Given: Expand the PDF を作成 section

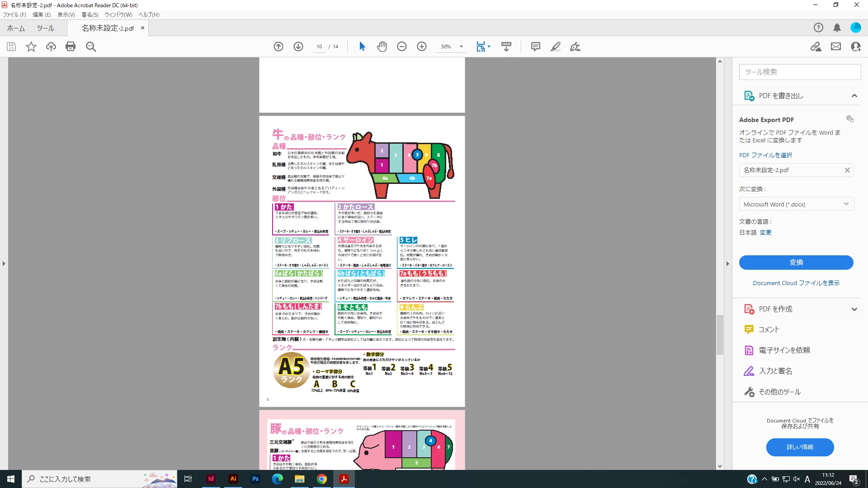Looking at the screenshot, I should [x=854, y=309].
